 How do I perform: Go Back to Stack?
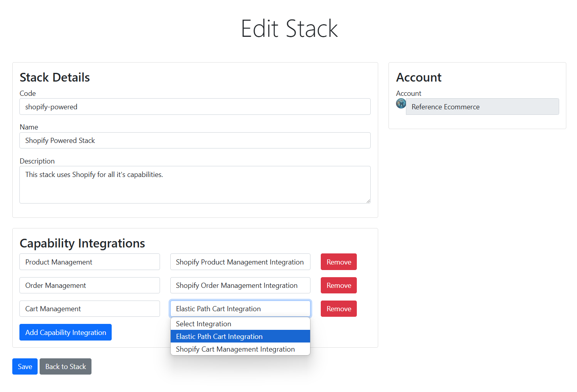point(65,367)
